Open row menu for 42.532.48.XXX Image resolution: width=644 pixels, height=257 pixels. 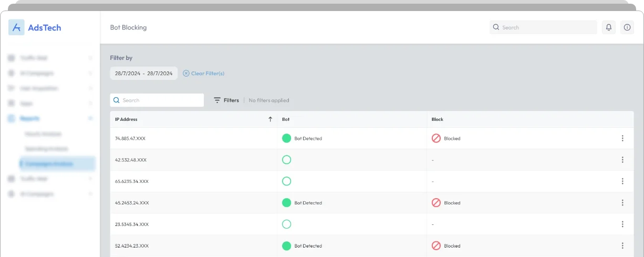(622, 160)
